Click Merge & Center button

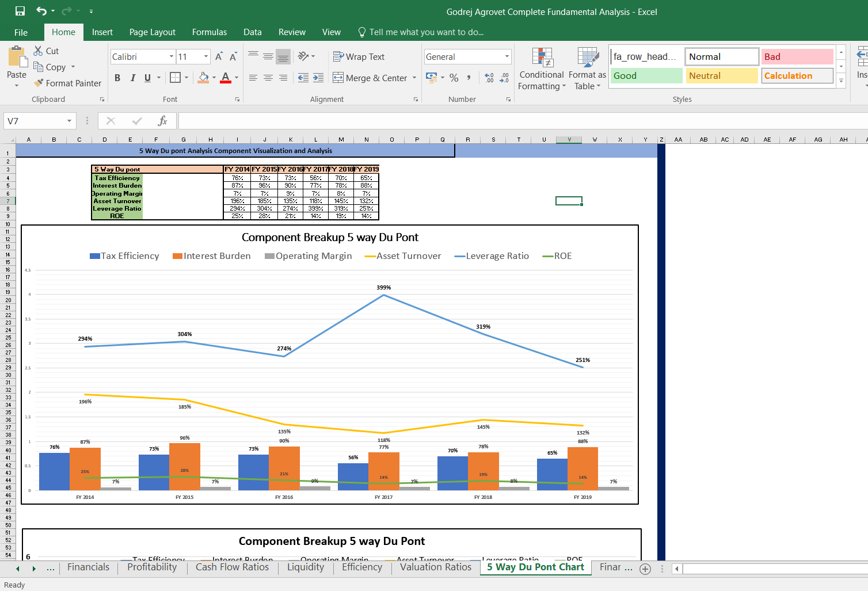(370, 78)
